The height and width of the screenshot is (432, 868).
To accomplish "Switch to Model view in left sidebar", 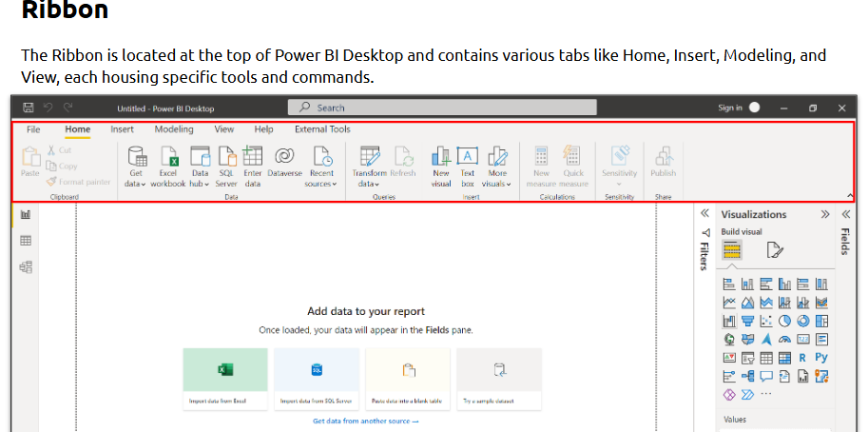I will pyautogui.click(x=26, y=267).
